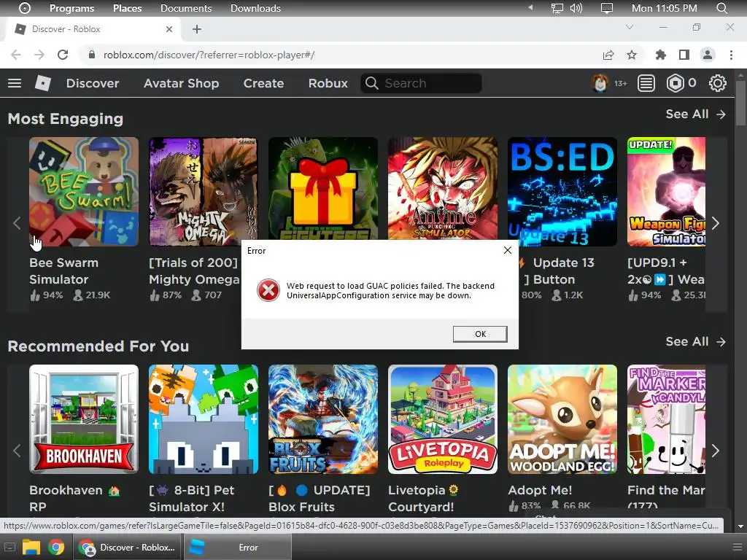Switch to Error window in taskbar
Screen dimensions: 747x560
click(237, 547)
